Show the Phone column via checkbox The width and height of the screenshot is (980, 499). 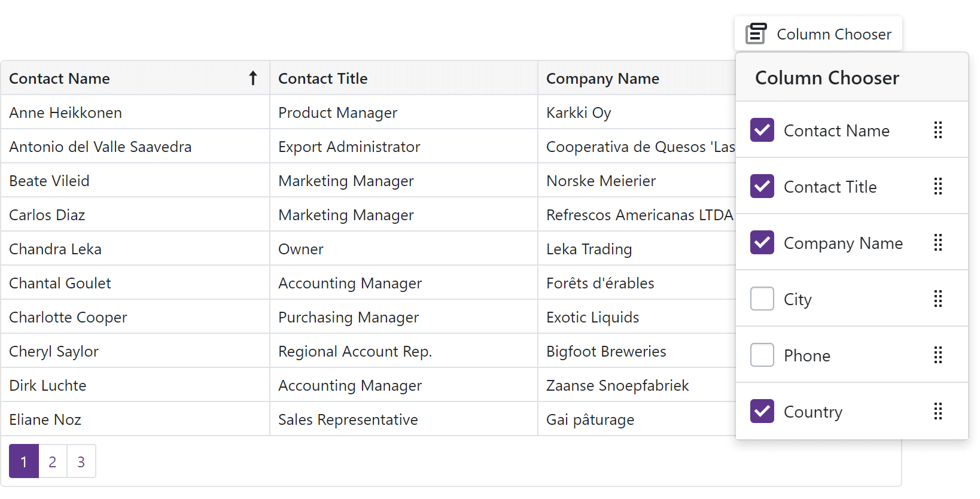click(762, 355)
